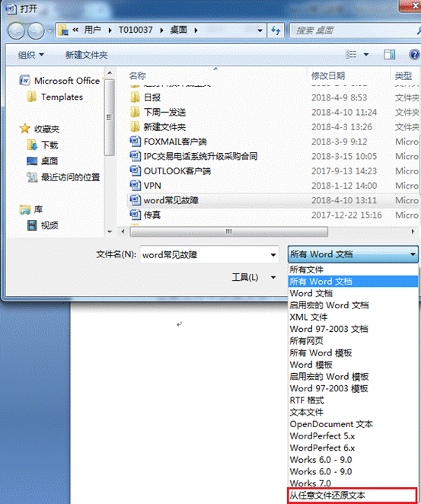
Task: Click the Back navigation arrow button
Action: coord(16,31)
